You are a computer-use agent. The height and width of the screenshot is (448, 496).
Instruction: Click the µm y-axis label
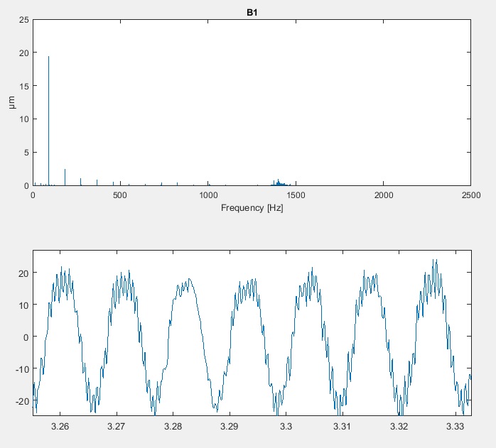[x=11, y=102]
